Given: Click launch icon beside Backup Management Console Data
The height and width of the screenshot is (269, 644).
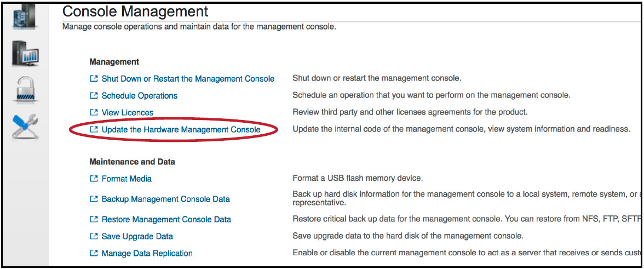Looking at the screenshot, I should 93,199.
